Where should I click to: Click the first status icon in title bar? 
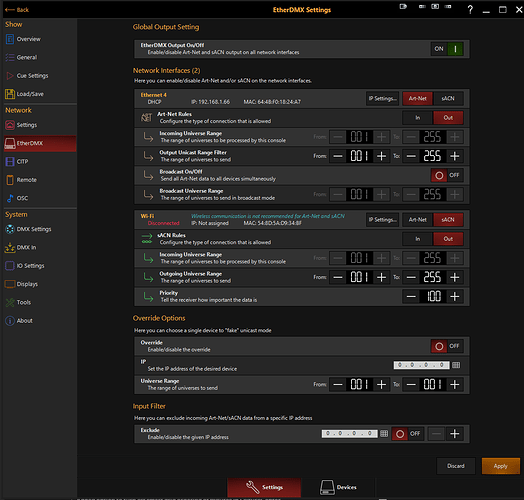(x=403, y=6)
